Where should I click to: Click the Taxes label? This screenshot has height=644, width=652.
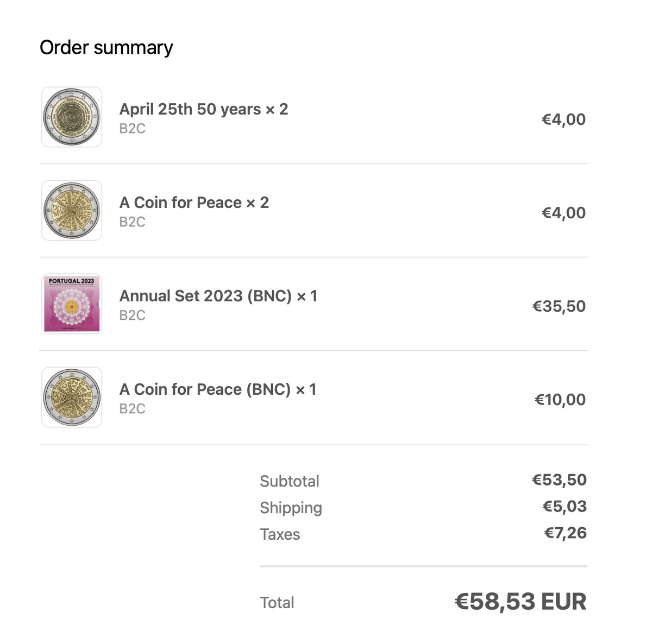coord(280,534)
